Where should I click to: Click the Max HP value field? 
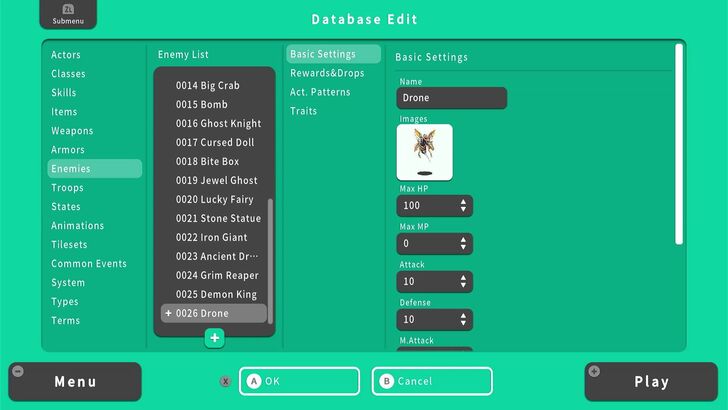pos(435,206)
